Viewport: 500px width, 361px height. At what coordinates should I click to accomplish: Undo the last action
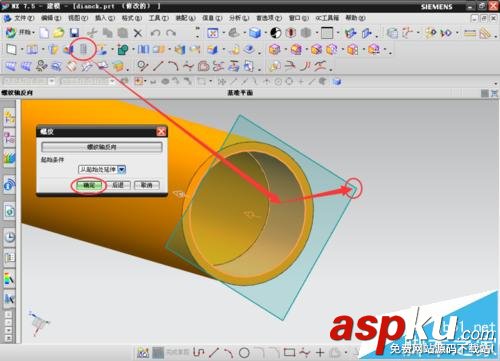155,33
